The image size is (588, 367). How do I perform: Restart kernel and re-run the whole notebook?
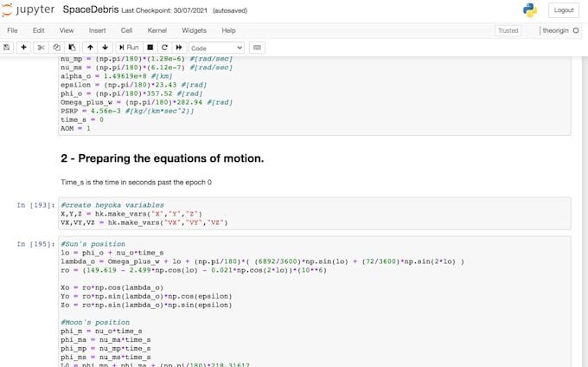[179, 48]
